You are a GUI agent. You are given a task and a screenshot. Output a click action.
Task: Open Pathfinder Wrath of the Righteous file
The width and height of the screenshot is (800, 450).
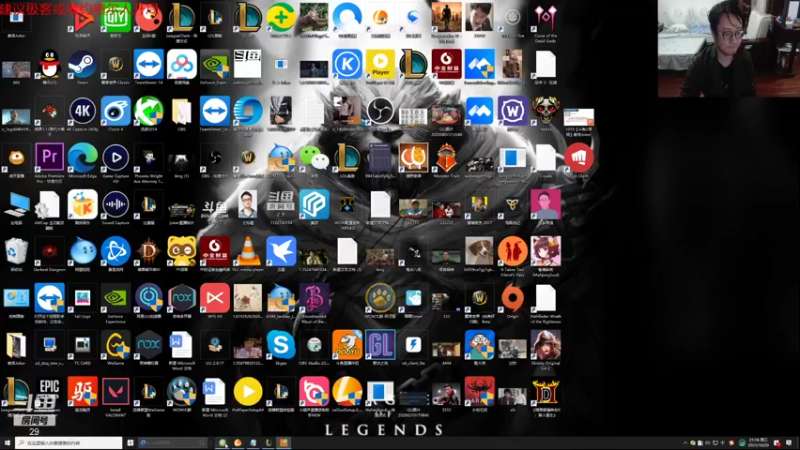[545, 298]
